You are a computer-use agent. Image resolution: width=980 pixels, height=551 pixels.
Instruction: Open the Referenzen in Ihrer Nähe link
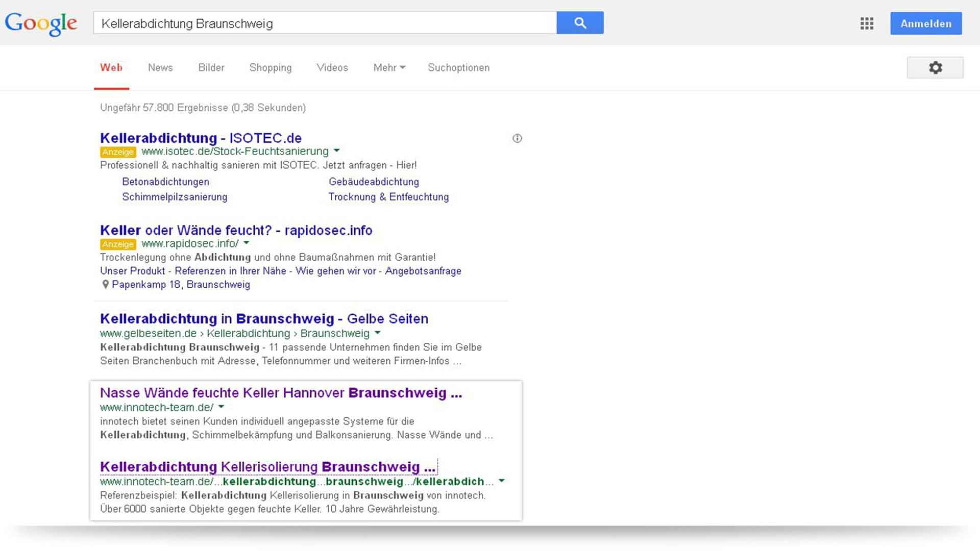coord(230,271)
